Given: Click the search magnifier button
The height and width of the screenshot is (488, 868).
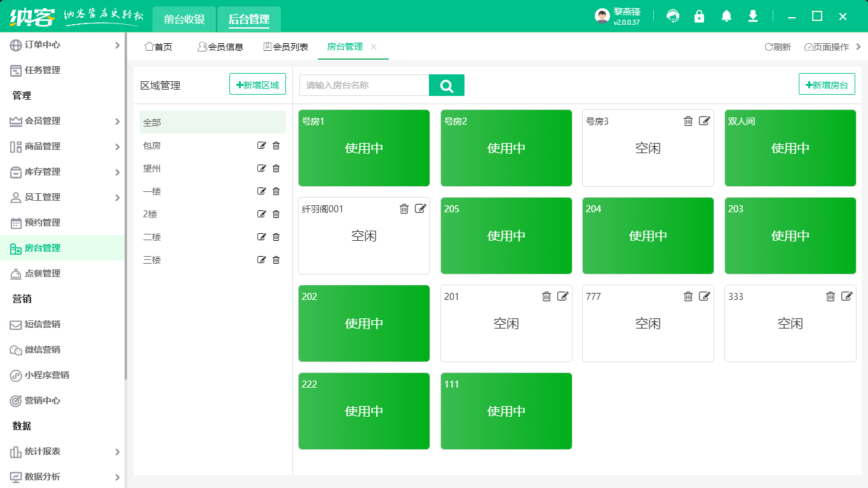Looking at the screenshot, I should [446, 85].
